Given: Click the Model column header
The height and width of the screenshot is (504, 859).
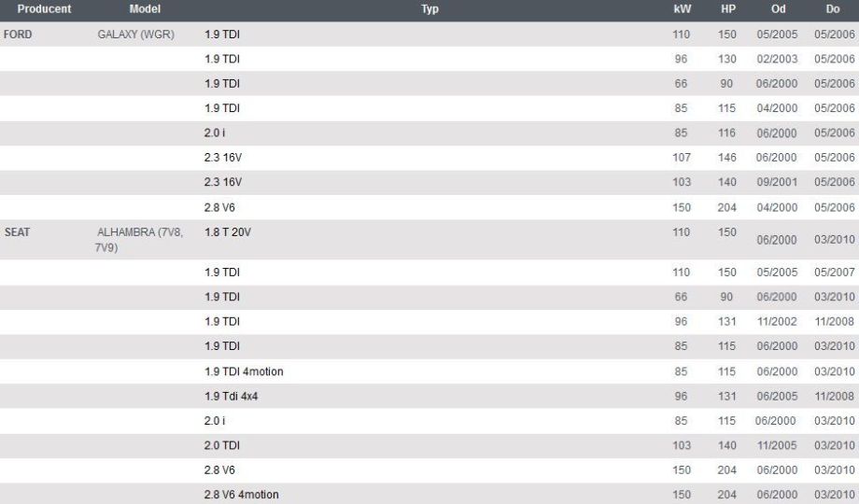Looking at the screenshot, I should [145, 8].
